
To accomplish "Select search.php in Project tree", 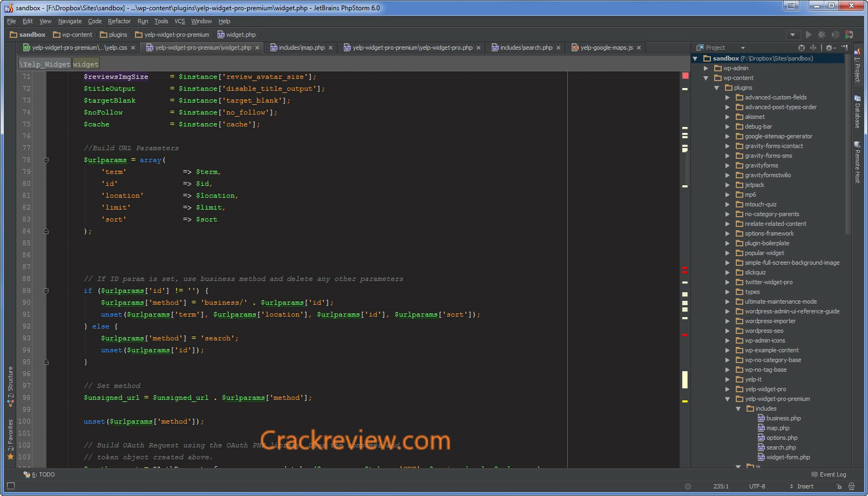I will pyautogui.click(x=777, y=447).
